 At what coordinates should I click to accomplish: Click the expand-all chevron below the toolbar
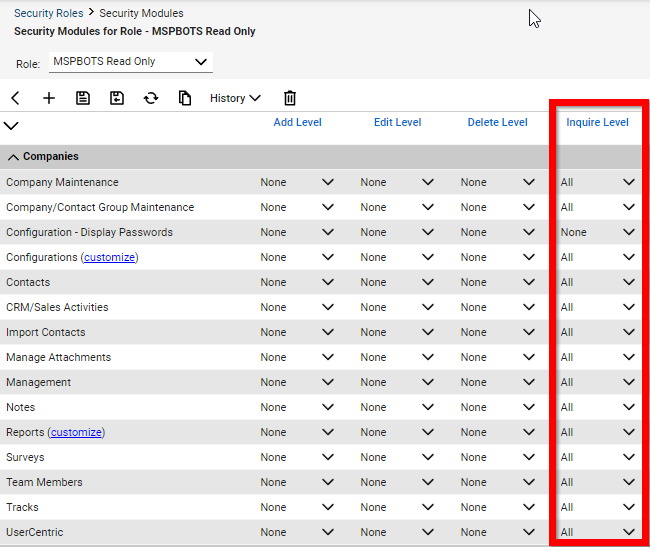[x=12, y=126]
